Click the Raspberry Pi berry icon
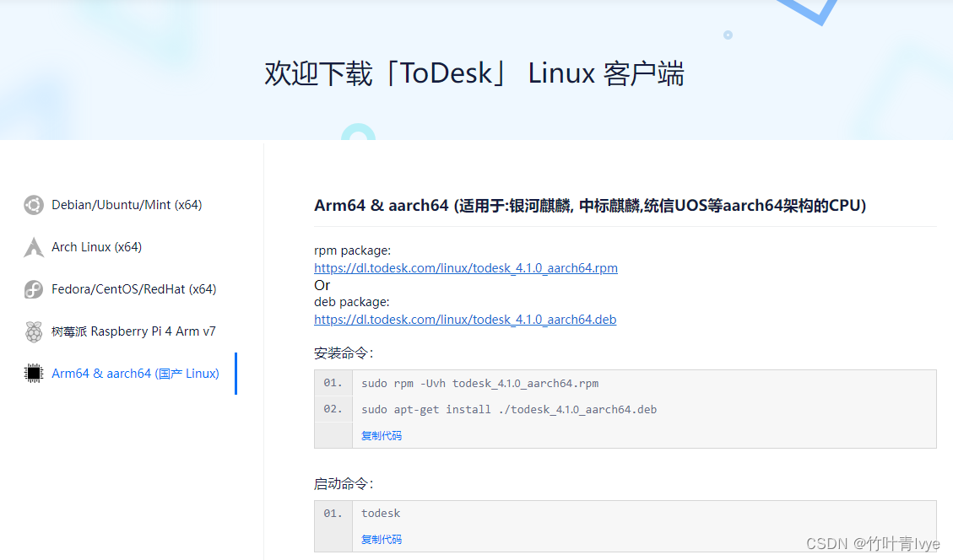 point(34,331)
